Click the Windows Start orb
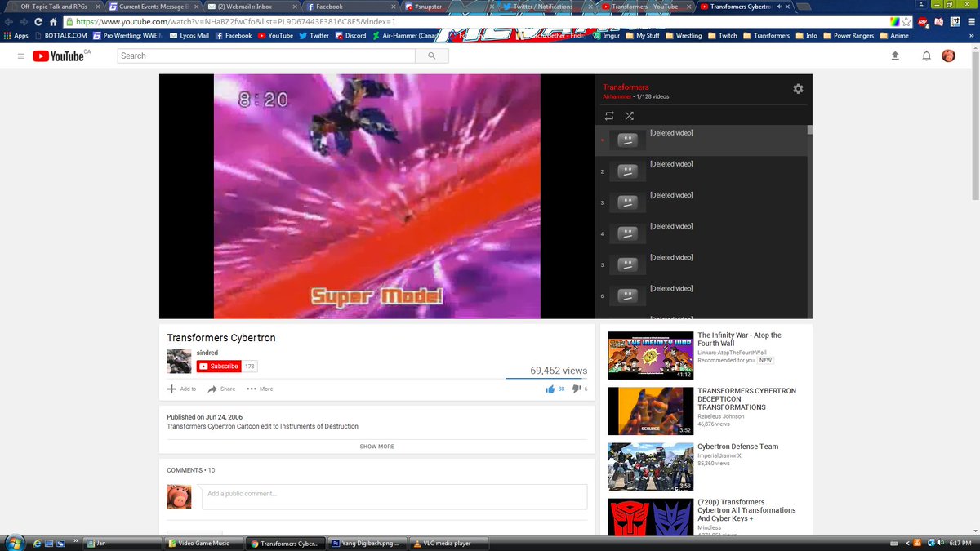 point(14,543)
